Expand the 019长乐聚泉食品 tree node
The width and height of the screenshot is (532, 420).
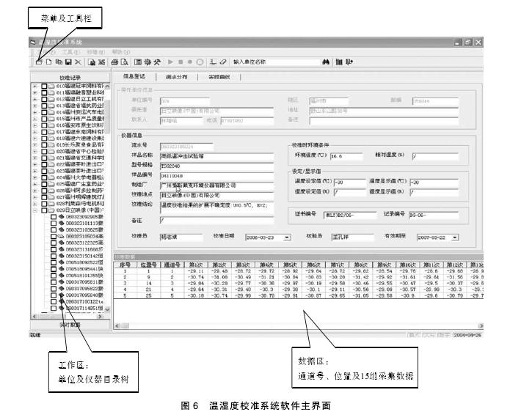tap(35, 144)
